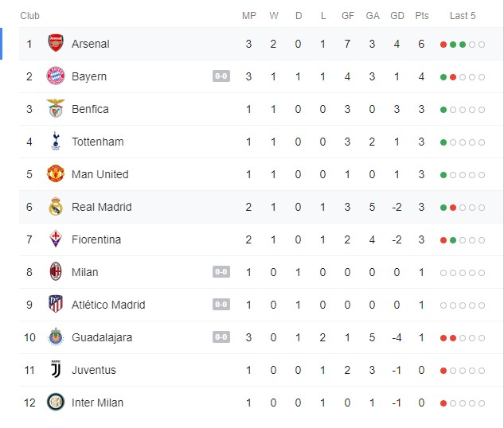This screenshot has height=428, width=504.
Task: Click the Bayern Munich club logo
Action: [56, 76]
